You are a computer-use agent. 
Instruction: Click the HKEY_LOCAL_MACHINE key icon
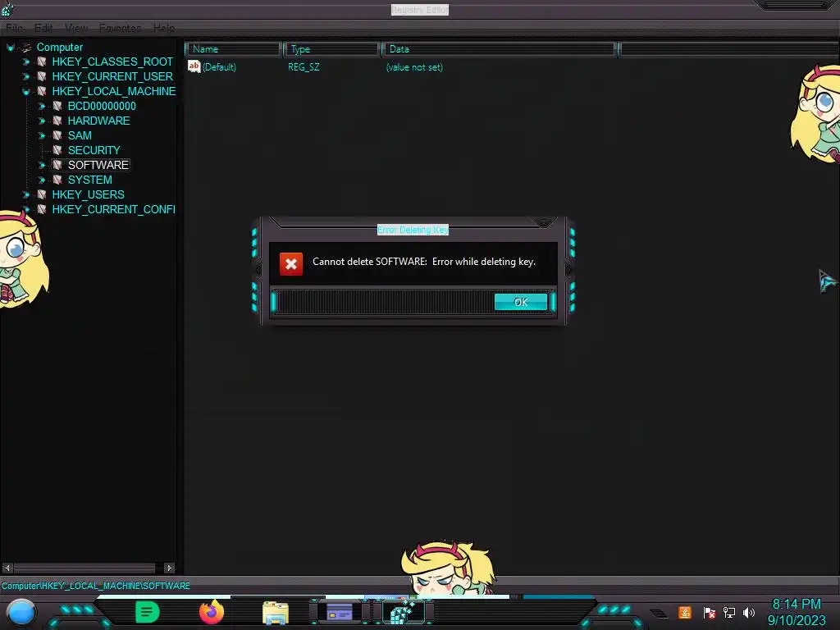click(42, 91)
